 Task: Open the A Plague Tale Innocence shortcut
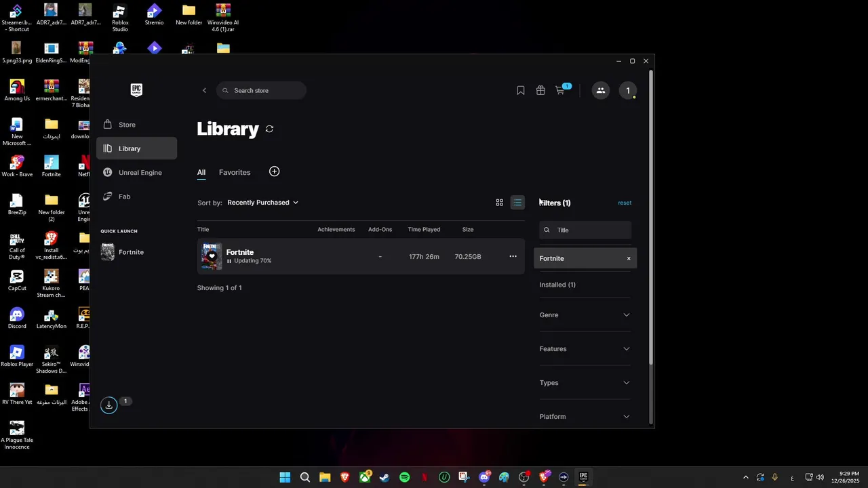click(17, 436)
